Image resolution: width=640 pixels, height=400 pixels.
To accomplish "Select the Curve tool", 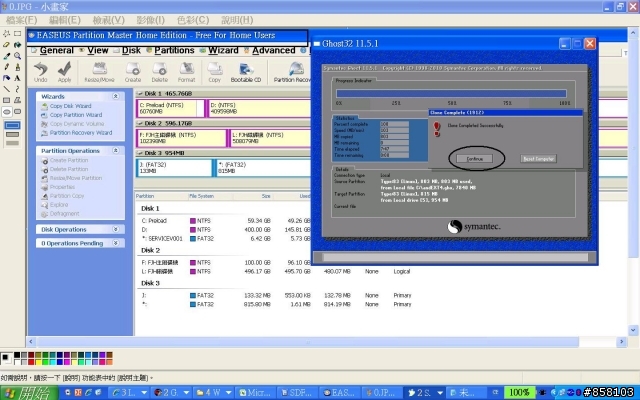I will pyautogui.click(x=18, y=89).
